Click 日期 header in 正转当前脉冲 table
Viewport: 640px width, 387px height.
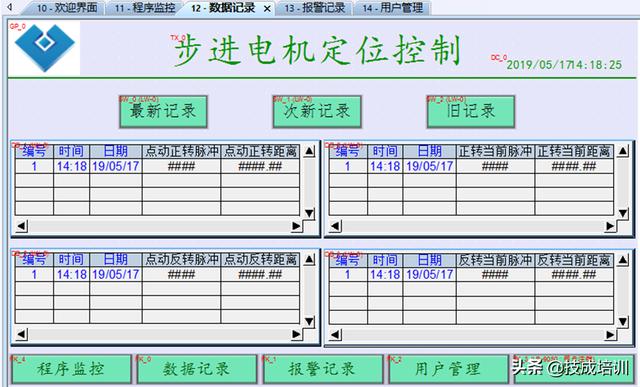429,151
